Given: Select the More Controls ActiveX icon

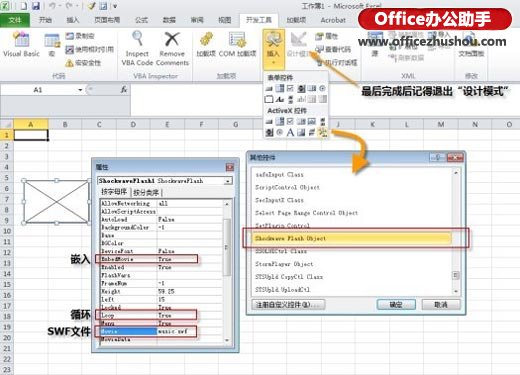Looking at the screenshot, I should [x=322, y=132].
